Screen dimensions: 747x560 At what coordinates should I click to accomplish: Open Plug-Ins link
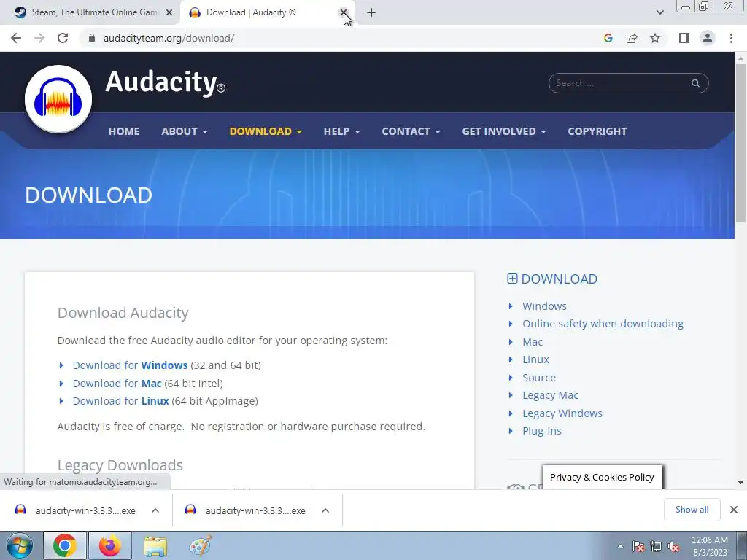[542, 431]
